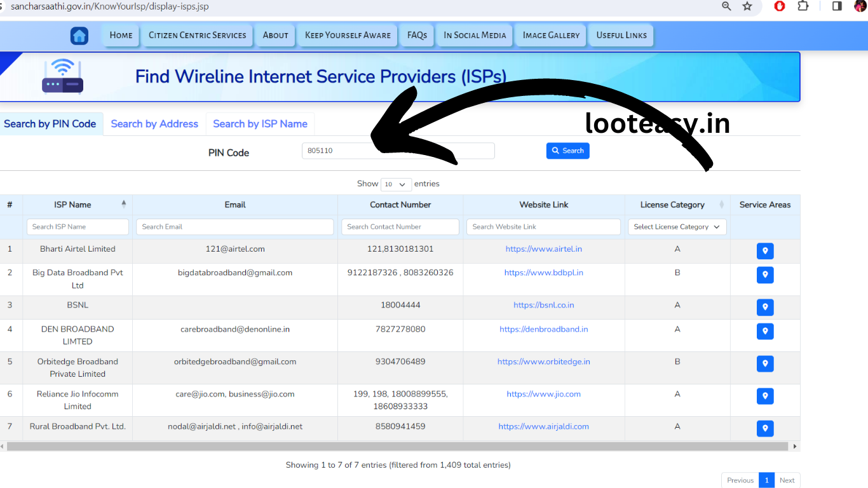This screenshot has height=488, width=868.
Task: Click the Search Contact Number filter box
Action: click(x=400, y=227)
